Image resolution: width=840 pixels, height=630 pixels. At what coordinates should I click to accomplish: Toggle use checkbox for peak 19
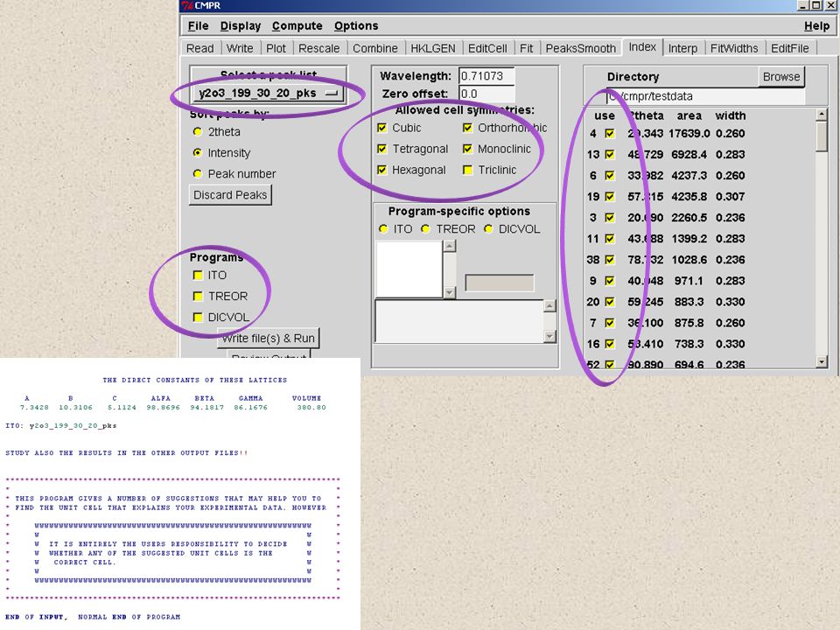point(610,197)
